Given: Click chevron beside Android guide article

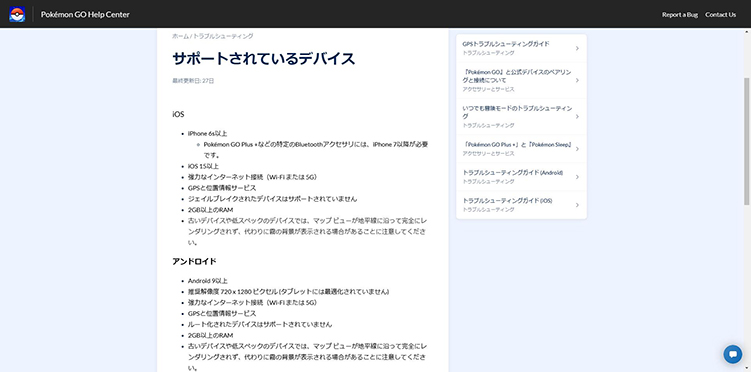Looking at the screenshot, I should click(577, 177).
